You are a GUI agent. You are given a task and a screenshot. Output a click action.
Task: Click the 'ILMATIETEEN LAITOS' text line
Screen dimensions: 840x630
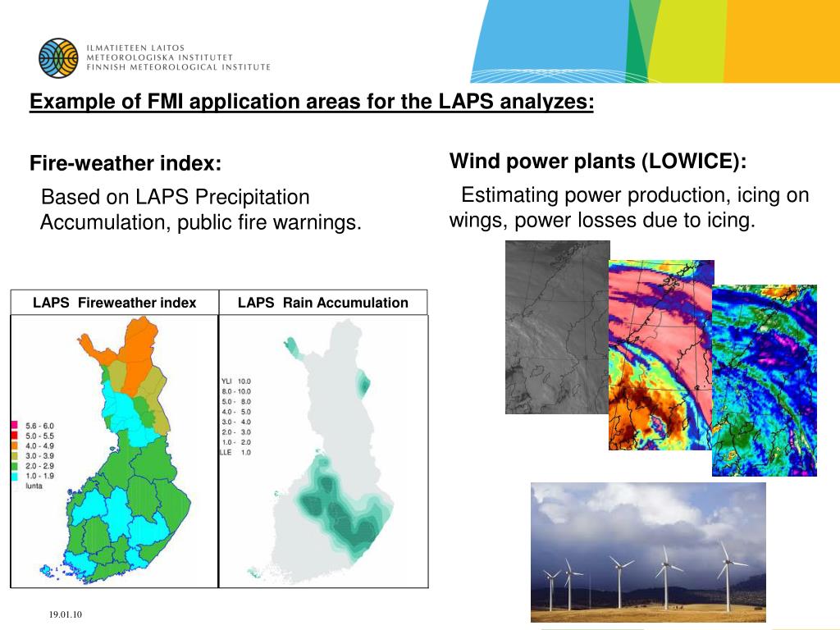pos(135,48)
